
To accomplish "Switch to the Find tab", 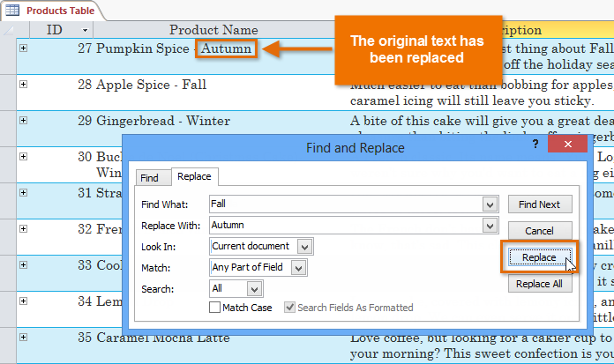I will (x=153, y=178).
